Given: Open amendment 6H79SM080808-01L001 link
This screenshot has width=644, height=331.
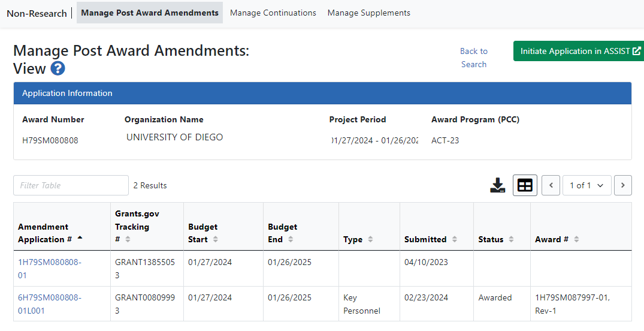Looking at the screenshot, I should pos(50,304).
